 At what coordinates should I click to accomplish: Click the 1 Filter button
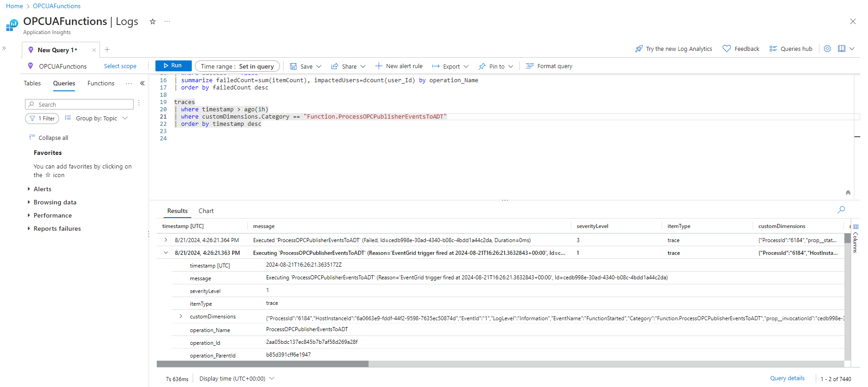pos(42,119)
